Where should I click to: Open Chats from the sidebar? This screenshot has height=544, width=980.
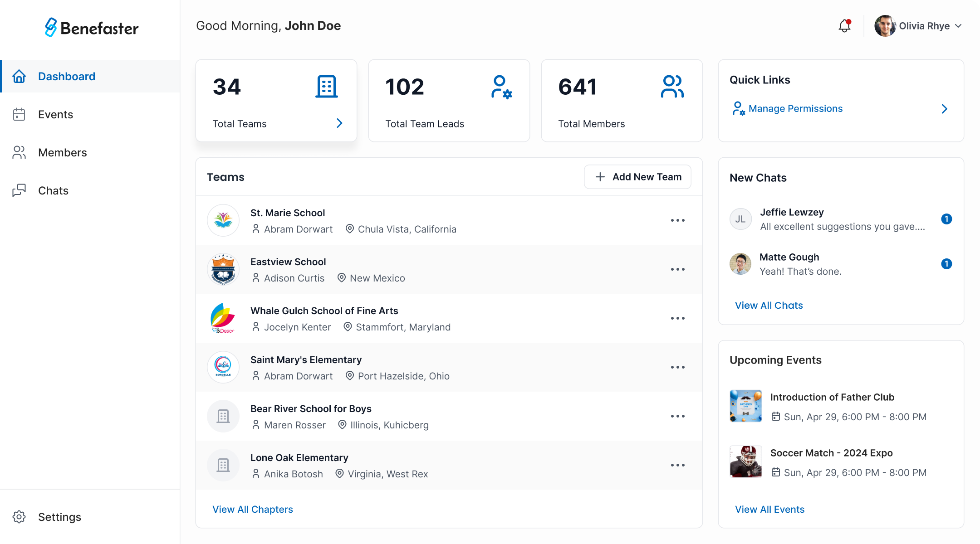(53, 191)
